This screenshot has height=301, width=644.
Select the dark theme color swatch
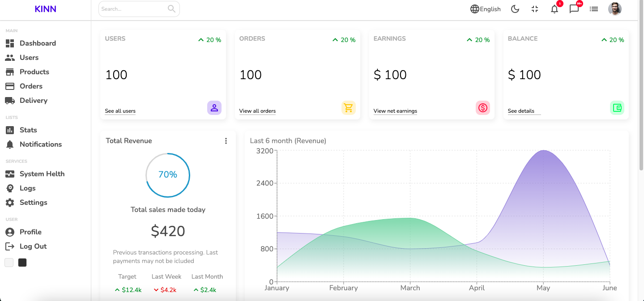[x=22, y=263]
